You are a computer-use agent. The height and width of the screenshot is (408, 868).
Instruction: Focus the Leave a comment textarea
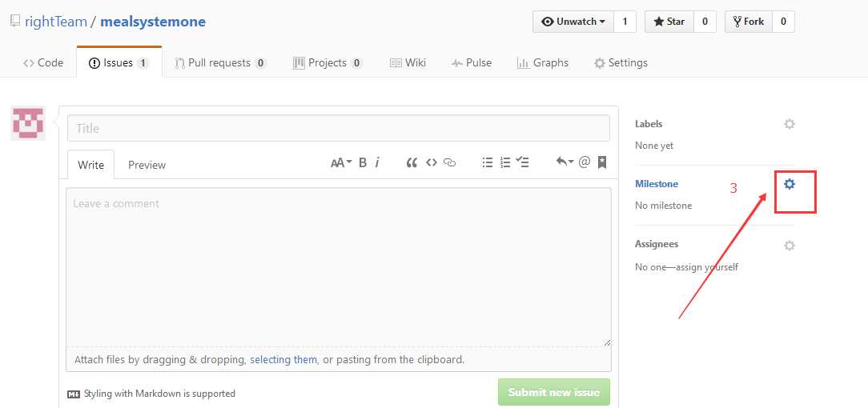[338, 267]
